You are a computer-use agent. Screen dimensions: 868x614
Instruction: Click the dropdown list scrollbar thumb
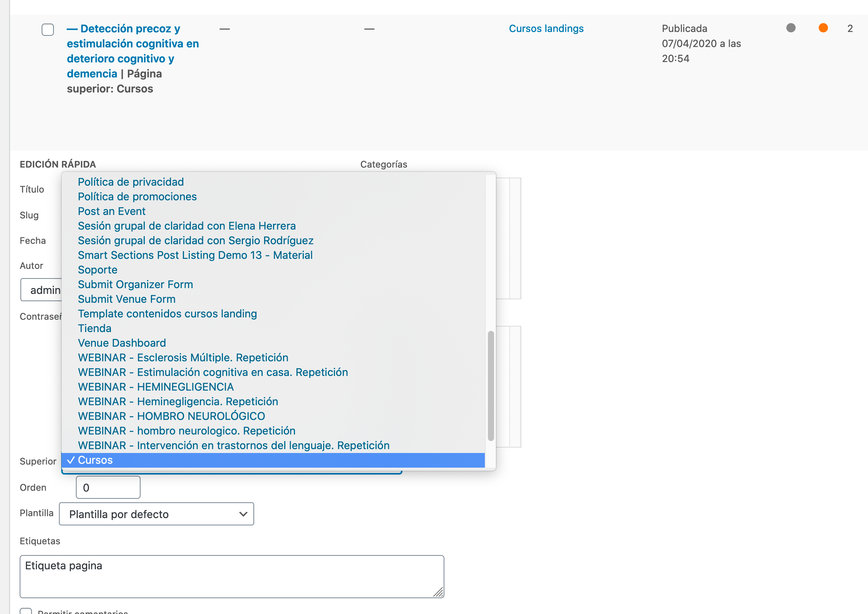(491, 386)
